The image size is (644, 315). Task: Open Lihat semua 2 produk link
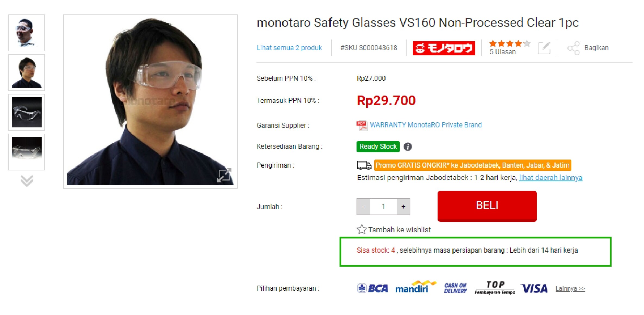pyautogui.click(x=289, y=48)
